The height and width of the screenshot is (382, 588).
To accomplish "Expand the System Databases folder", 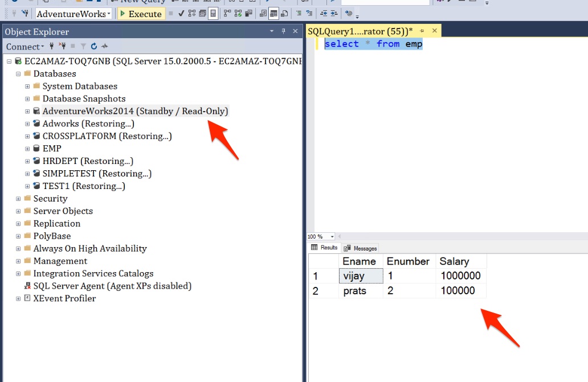I will pyautogui.click(x=27, y=87).
